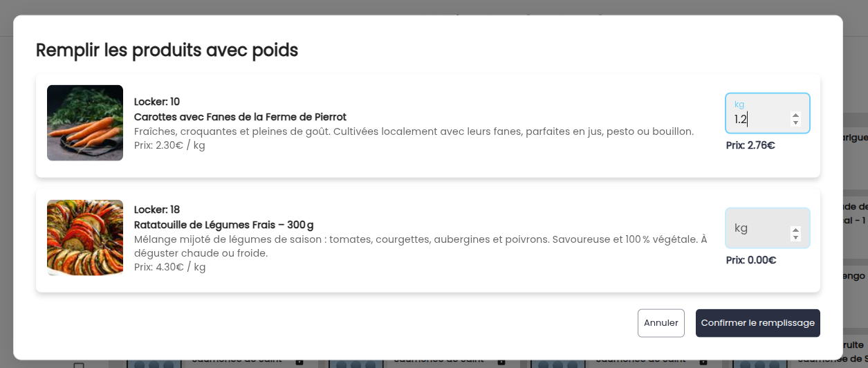Increase the carrot weight with the up arrow
This screenshot has width=868, height=368.
pyautogui.click(x=795, y=116)
